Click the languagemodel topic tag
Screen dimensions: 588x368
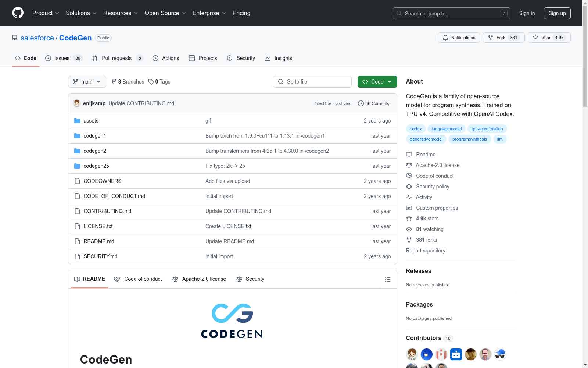(447, 129)
